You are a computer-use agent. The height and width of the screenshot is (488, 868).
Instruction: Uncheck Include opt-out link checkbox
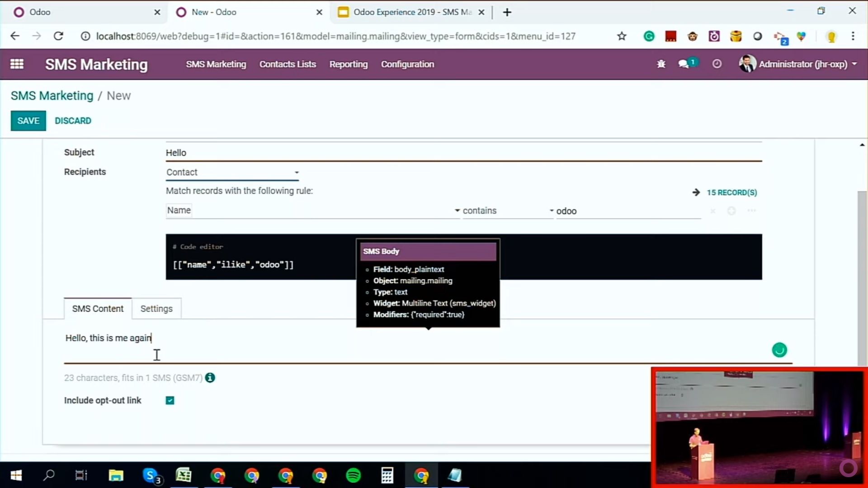170,400
